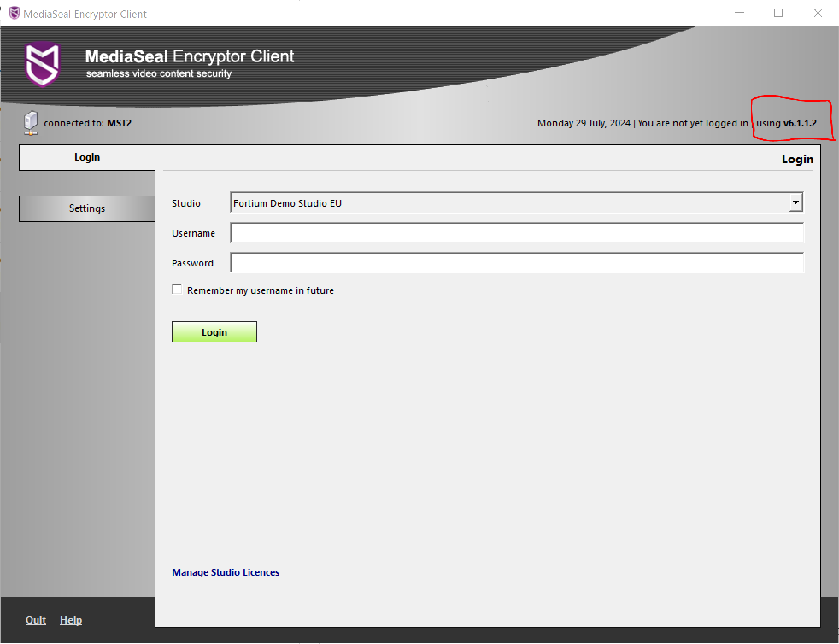
Task: Click the Quit link
Action: (35, 620)
